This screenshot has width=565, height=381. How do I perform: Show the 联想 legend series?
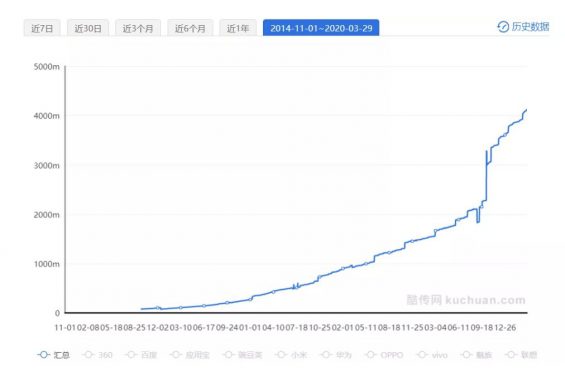(x=521, y=355)
